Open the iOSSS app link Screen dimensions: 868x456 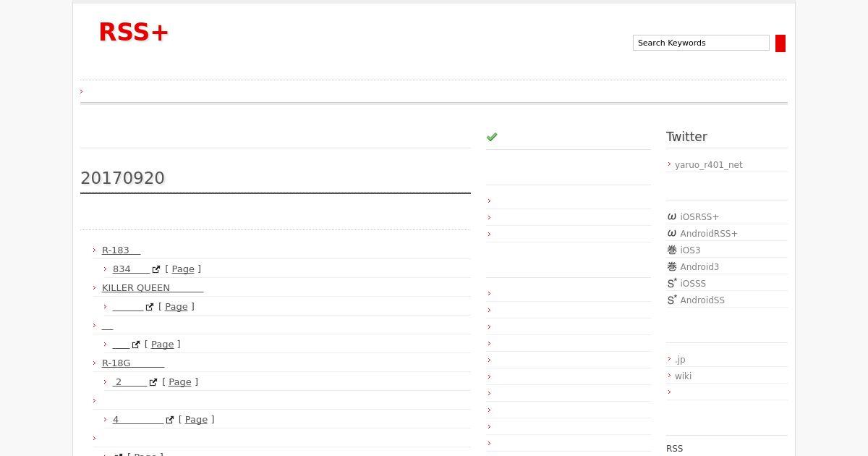693,283
